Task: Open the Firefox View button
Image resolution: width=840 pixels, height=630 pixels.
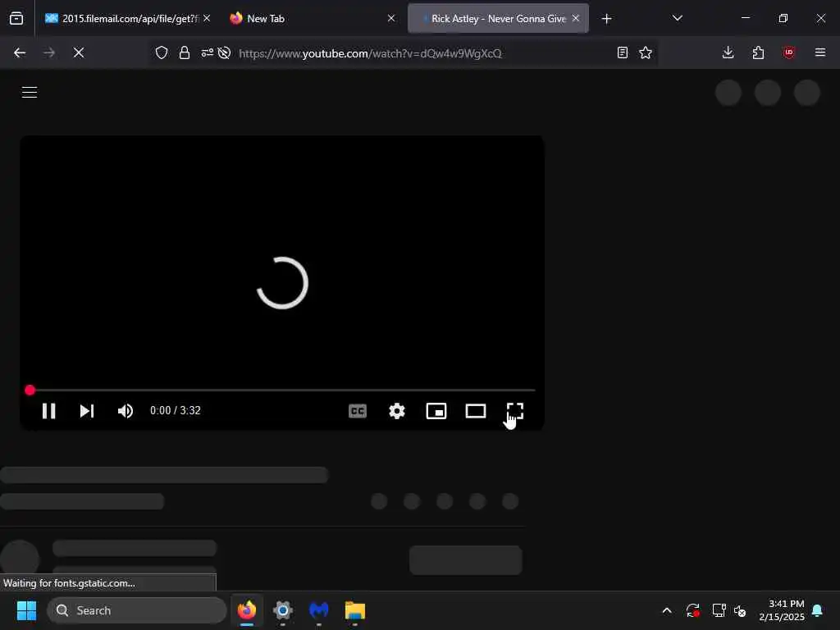Action: (16, 18)
